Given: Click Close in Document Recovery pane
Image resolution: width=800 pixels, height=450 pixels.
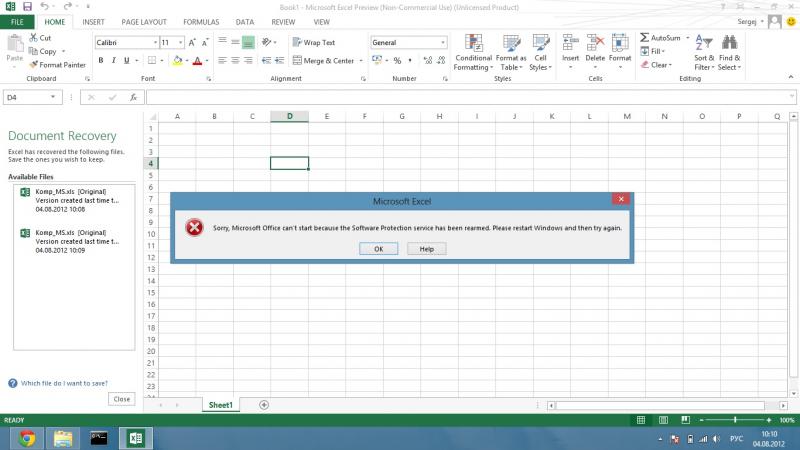Looking at the screenshot, I should tap(121, 399).
